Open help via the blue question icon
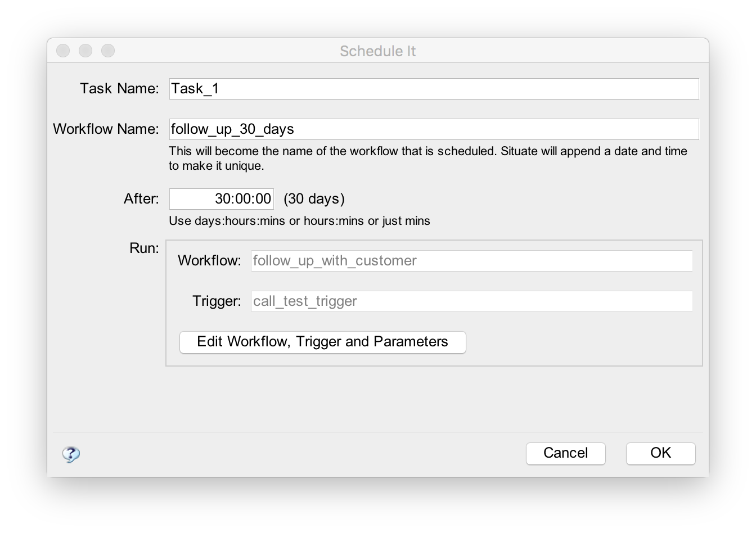The width and height of the screenshot is (756, 533). [69, 454]
